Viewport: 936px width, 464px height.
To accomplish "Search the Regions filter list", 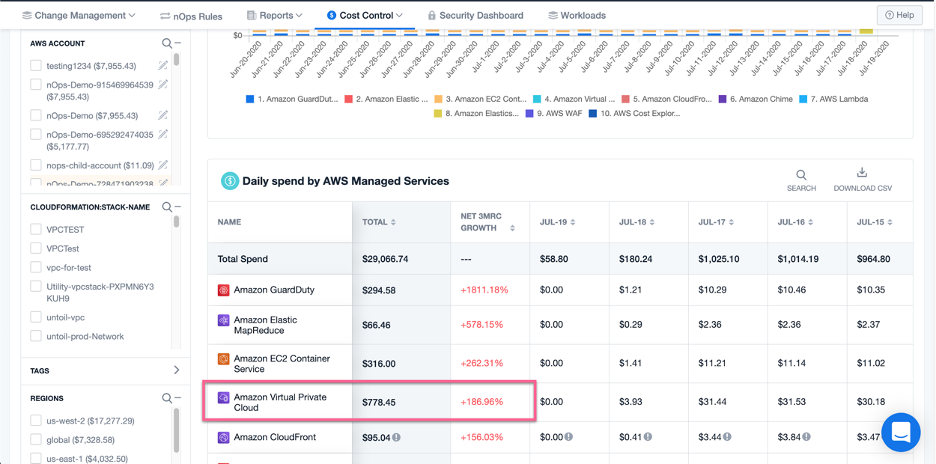I will pyautogui.click(x=167, y=398).
